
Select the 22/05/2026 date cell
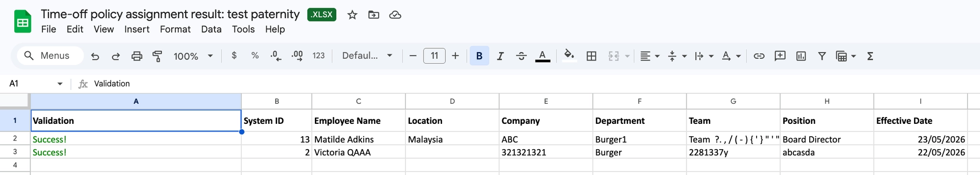[921, 152]
